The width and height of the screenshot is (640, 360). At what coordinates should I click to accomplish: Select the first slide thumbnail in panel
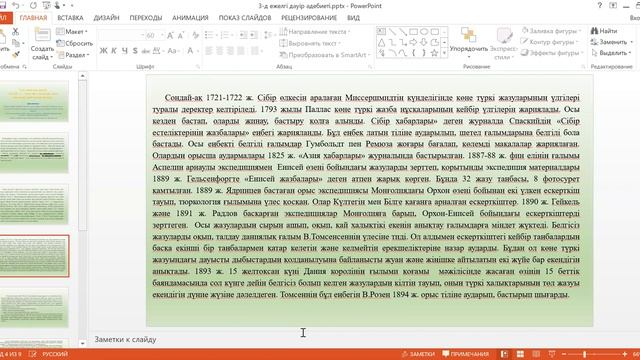pos(34,101)
